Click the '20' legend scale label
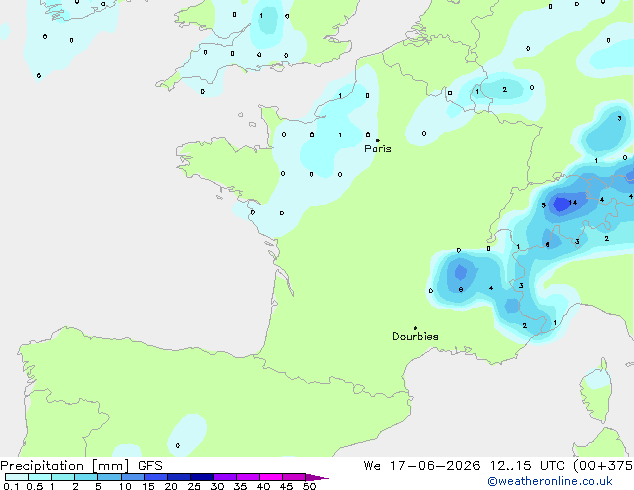 pyautogui.click(x=171, y=486)
